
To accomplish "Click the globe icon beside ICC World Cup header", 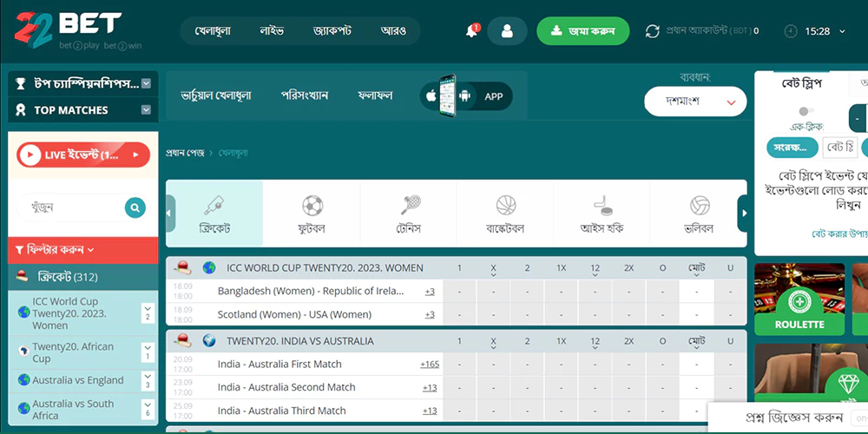I will (x=208, y=268).
